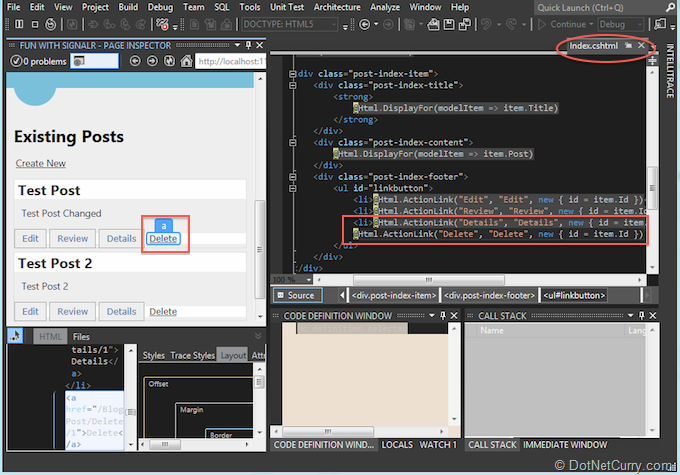Click the Step Out icon
The image size is (680, 475).
[x=141, y=25]
